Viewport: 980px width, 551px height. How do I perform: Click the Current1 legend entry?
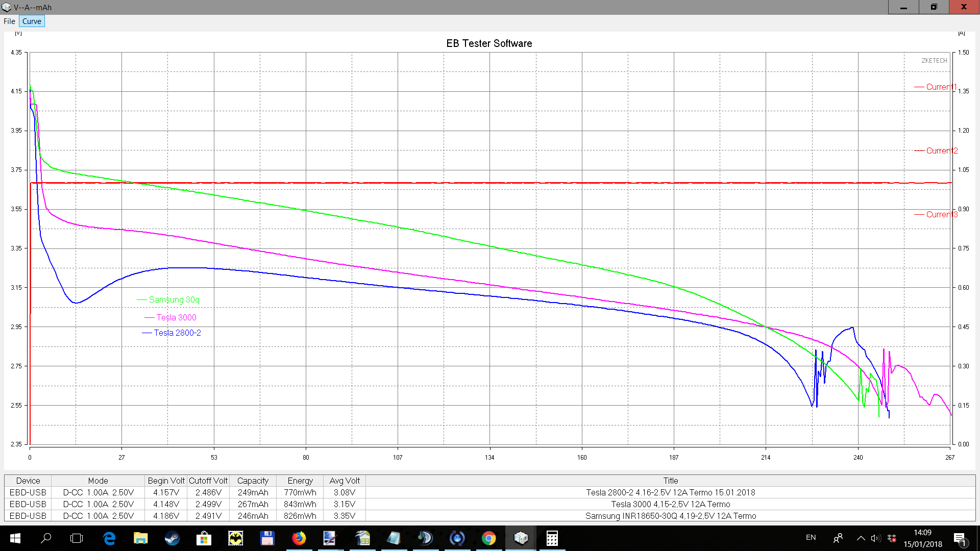point(941,87)
